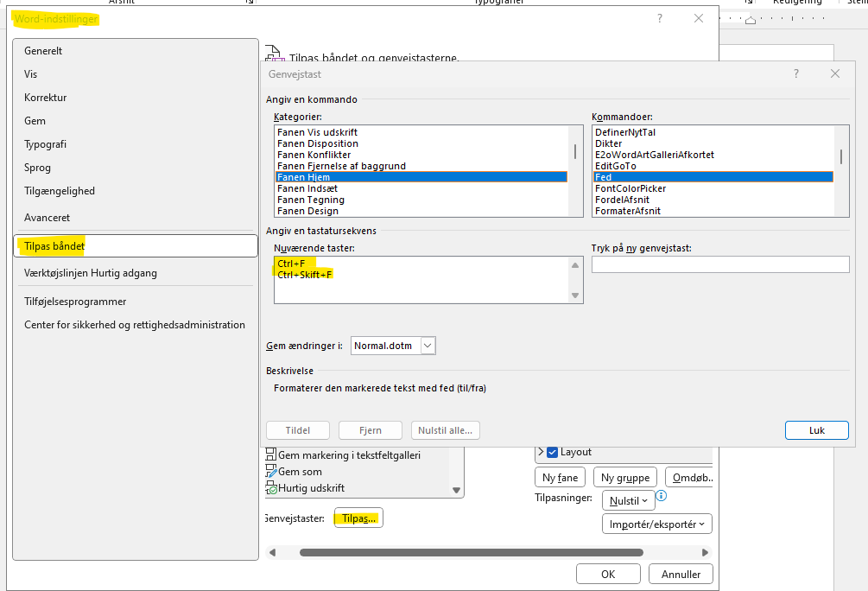The height and width of the screenshot is (591, 868).
Task: Select command FordelAfsnit
Action: tap(713, 200)
